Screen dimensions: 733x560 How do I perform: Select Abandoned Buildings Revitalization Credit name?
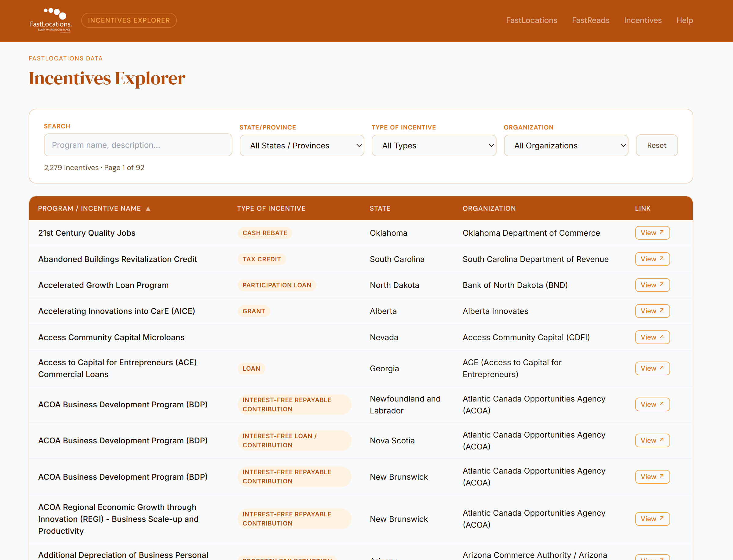coord(117,259)
